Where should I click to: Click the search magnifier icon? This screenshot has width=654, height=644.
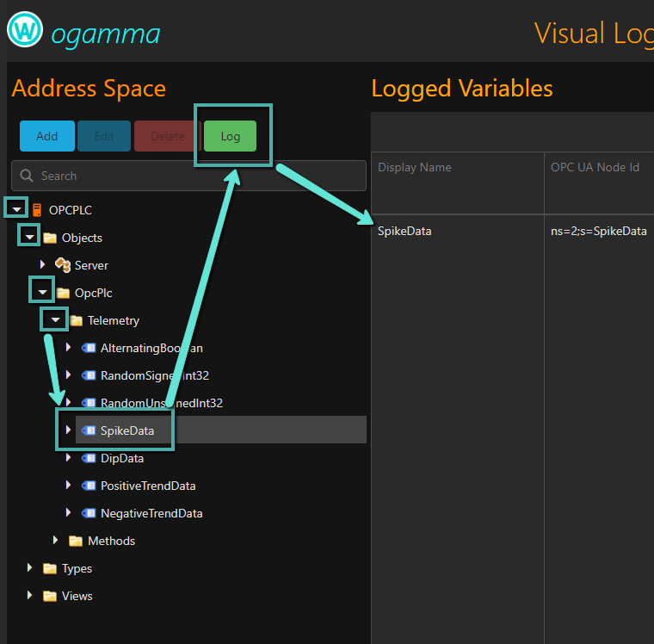(x=27, y=176)
